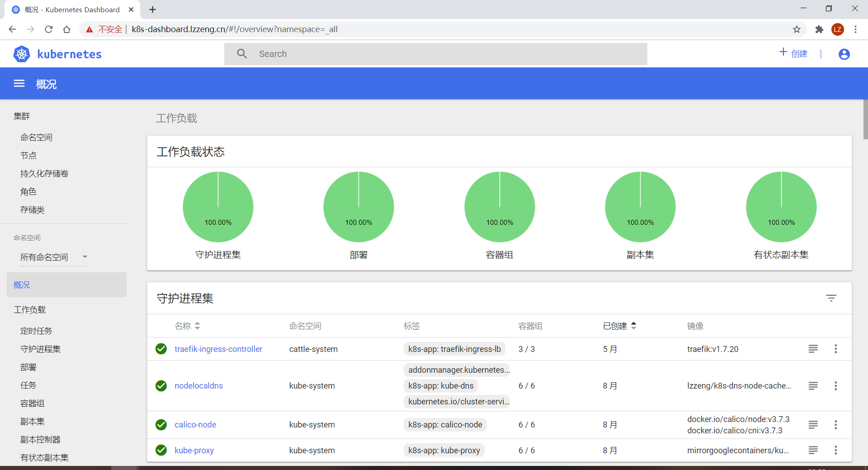Open traefik-ingress-controller link

218,349
